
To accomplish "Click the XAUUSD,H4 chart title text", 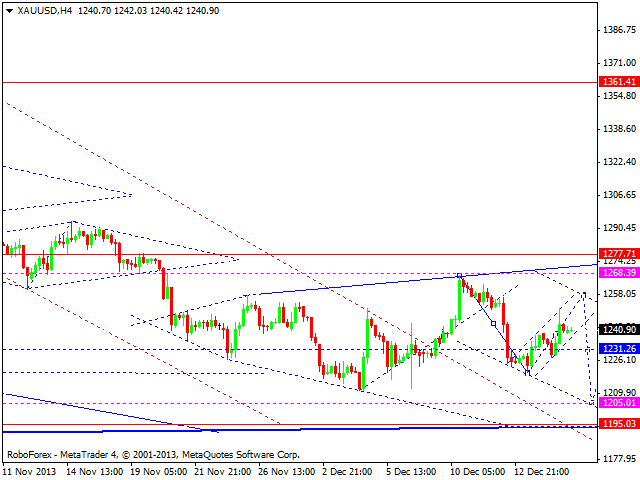I will (44, 11).
